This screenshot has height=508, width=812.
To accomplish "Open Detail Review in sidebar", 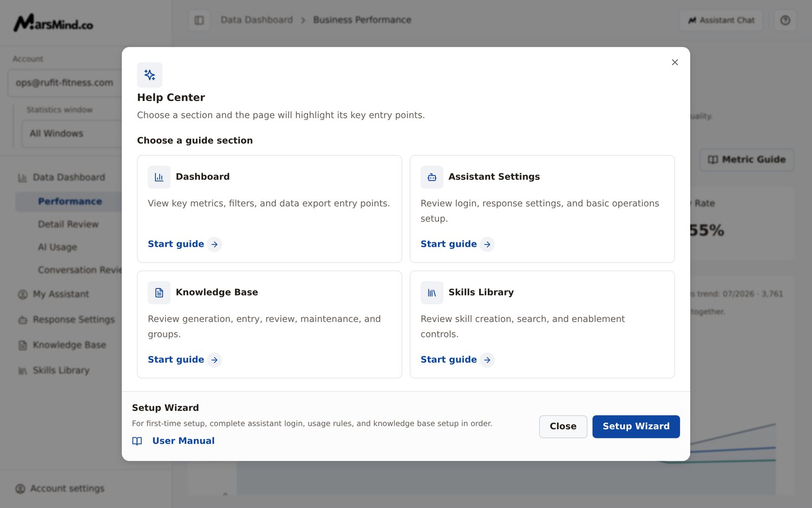I will [x=68, y=225].
